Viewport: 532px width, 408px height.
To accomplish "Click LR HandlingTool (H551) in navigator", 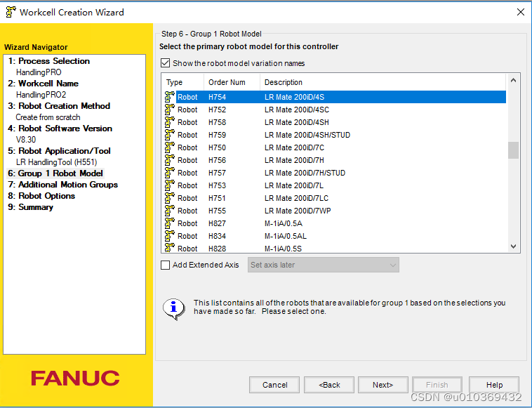I will point(56,162).
